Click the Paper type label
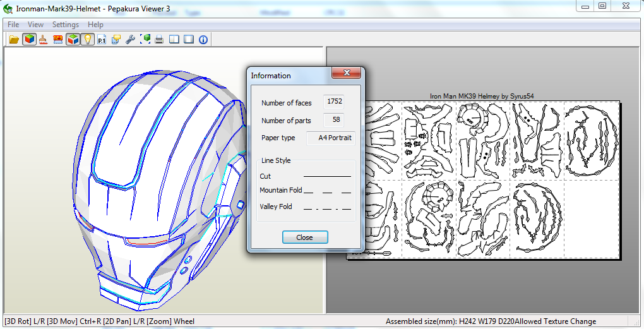This screenshot has width=644, height=329. click(x=278, y=138)
